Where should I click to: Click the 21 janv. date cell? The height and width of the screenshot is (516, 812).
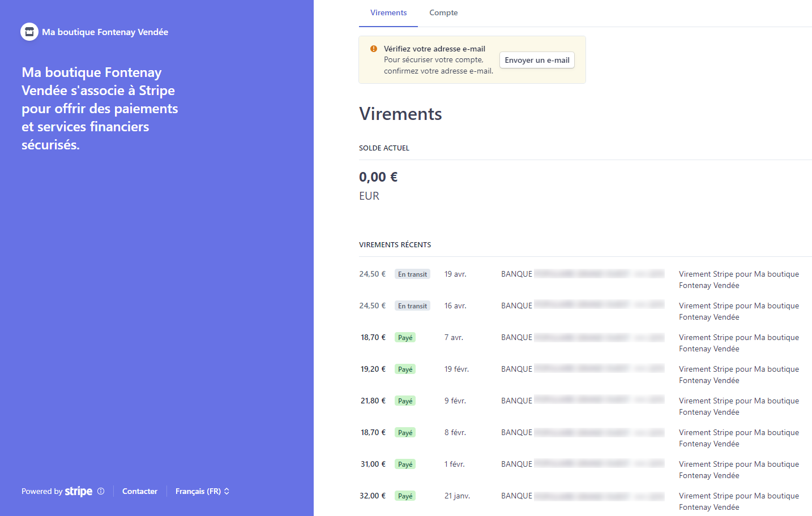457,496
